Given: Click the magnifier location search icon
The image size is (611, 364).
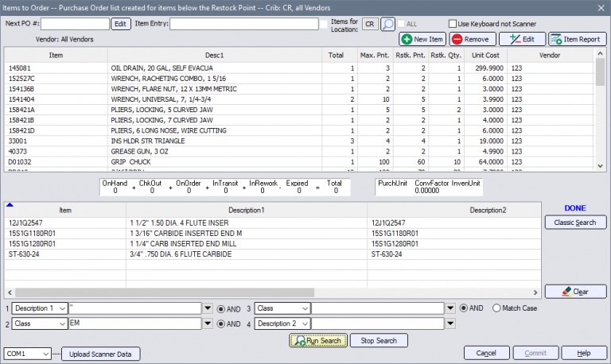Looking at the screenshot, I should point(387,24).
